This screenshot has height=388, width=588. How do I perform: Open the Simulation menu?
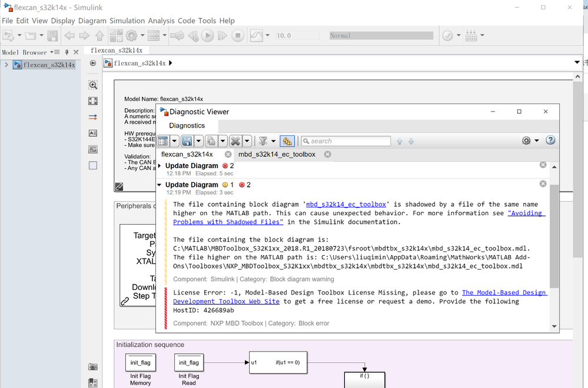(x=127, y=21)
